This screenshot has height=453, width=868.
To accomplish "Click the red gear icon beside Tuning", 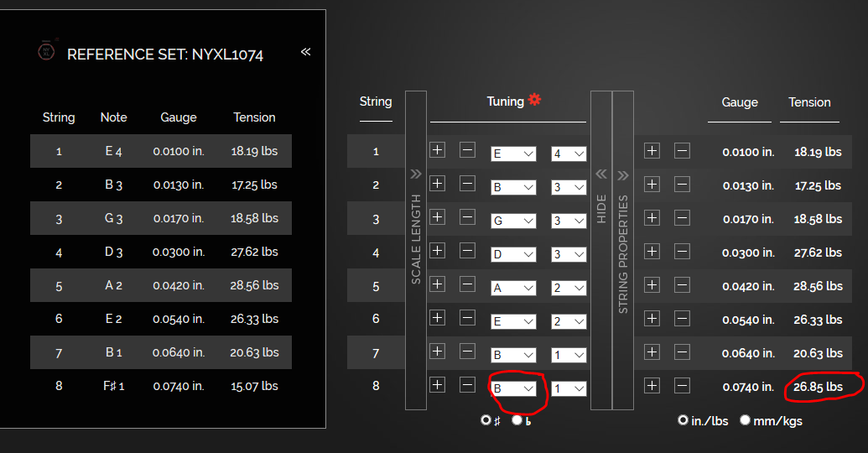I will click(x=534, y=100).
